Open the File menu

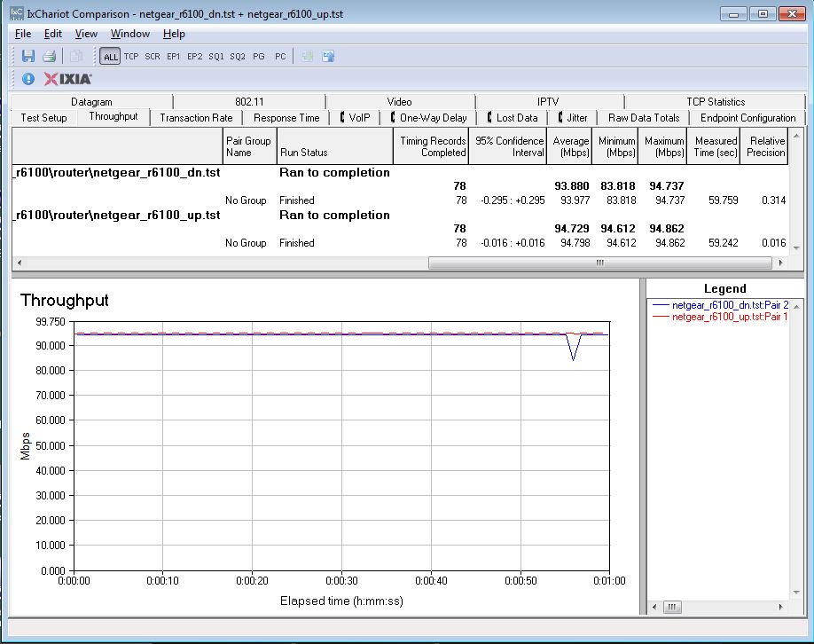click(23, 34)
